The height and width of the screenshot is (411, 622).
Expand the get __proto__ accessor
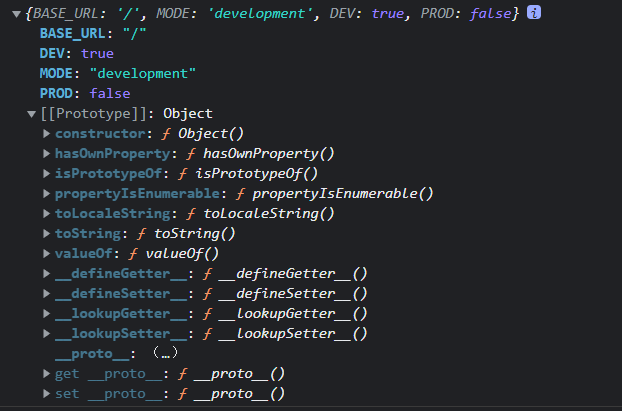click(47, 374)
